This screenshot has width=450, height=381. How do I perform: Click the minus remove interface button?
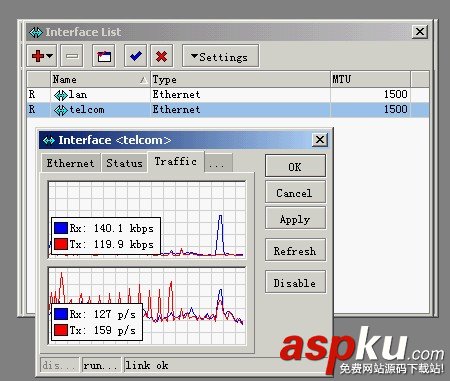coord(72,56)
